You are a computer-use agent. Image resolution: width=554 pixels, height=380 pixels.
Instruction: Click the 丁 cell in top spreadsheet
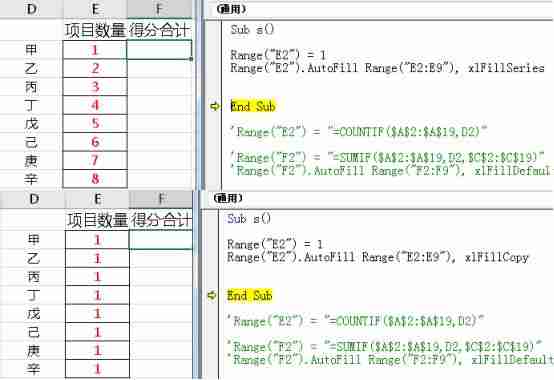pyautogui.click(x=31, y=105)
